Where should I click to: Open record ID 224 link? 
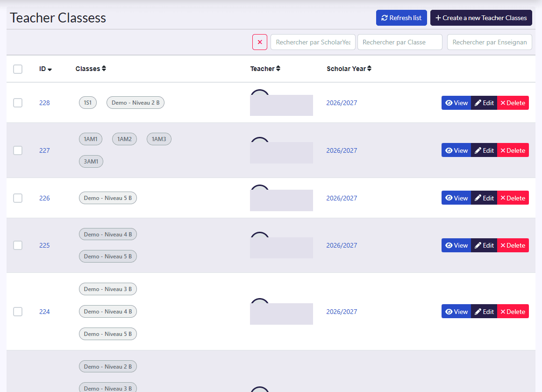click(44, 312)
